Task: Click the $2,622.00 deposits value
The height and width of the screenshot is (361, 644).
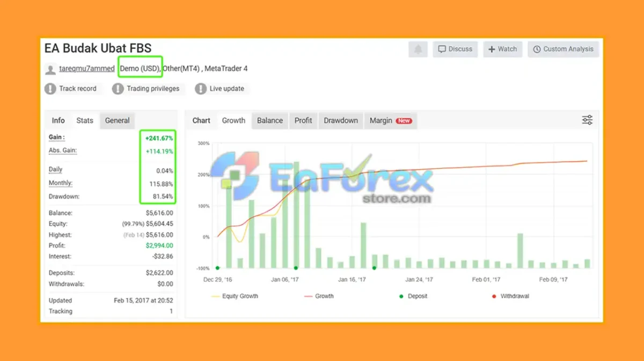Action: (x=160, y=273)
